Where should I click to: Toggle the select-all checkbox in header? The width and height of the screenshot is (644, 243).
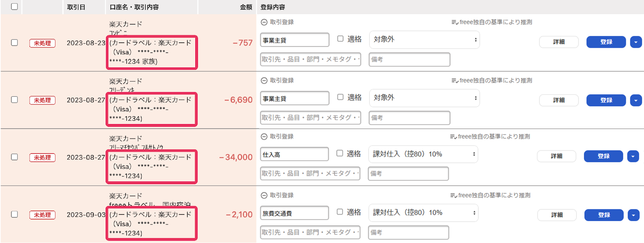(14, 7)
